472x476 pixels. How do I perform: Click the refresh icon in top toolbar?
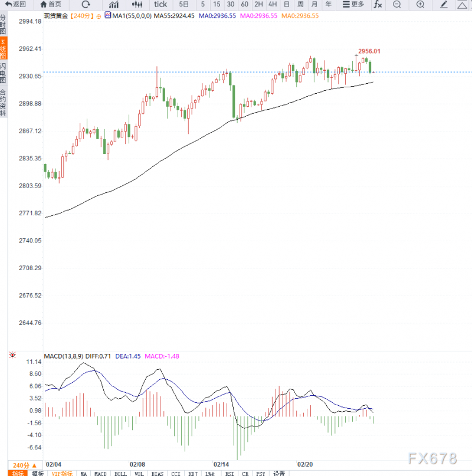[x=86, y=4]
